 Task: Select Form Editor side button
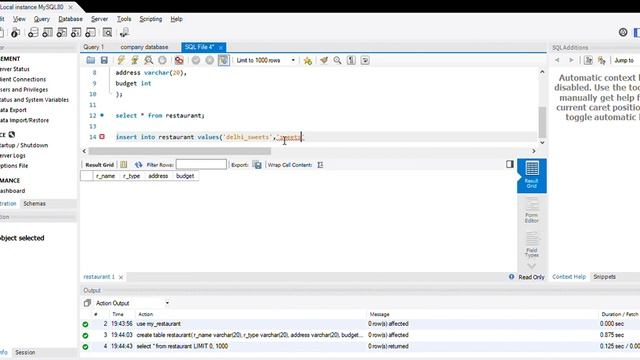tap(532, 210)
